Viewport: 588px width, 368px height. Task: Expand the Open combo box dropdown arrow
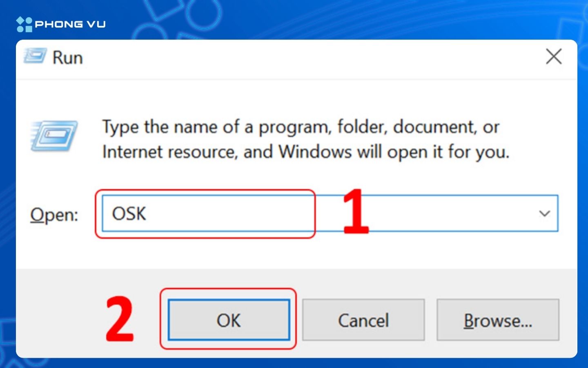(544, 213)
